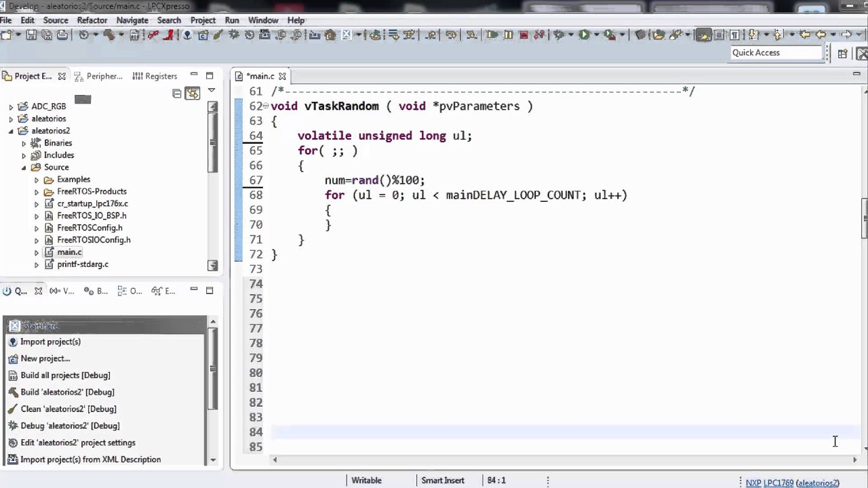This screenshot has height=488, width=868.
Task: Open the Project menu
Action: click(x=203, y=20)
